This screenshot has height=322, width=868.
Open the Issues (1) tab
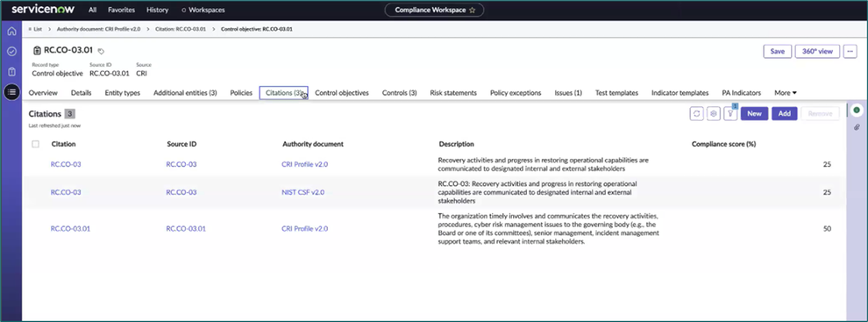point(568,93)
